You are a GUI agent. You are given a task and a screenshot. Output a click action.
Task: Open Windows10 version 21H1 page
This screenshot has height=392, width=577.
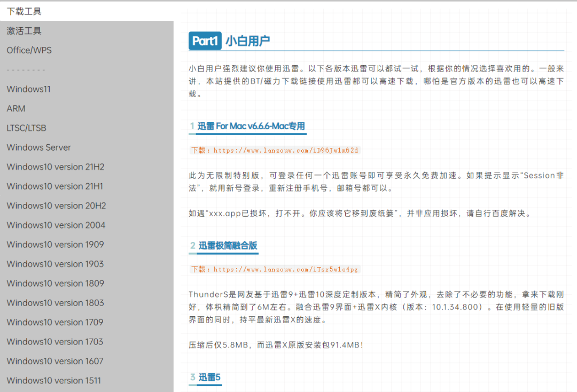54,186
